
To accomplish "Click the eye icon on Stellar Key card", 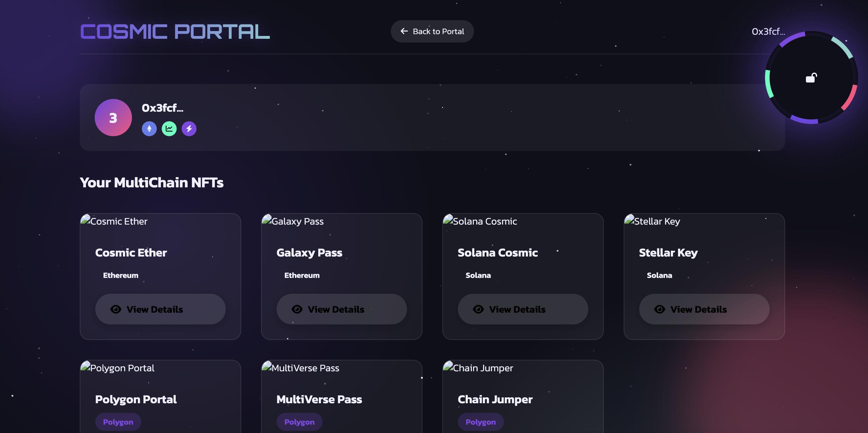I will click(659, 309).
